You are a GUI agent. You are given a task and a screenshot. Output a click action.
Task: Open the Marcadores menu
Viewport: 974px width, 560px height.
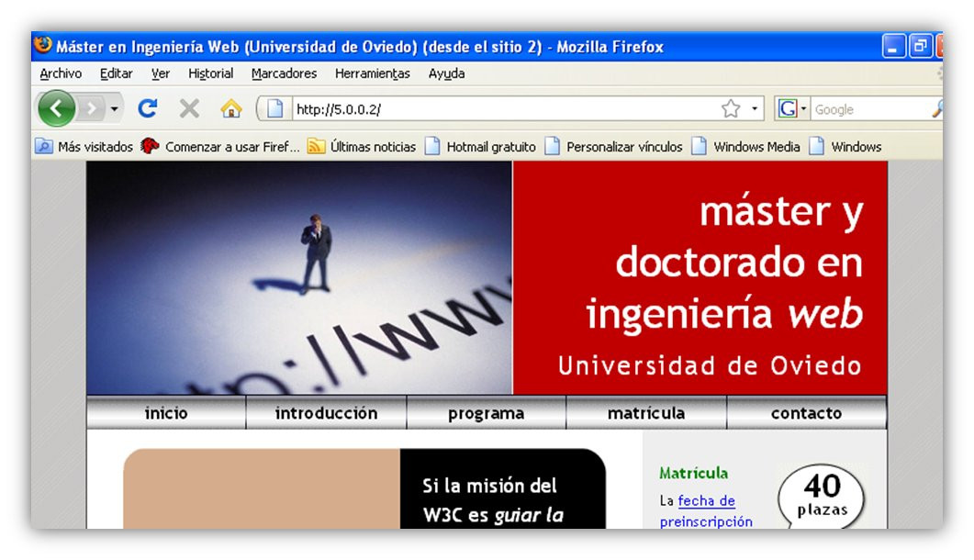click(284, 73)
